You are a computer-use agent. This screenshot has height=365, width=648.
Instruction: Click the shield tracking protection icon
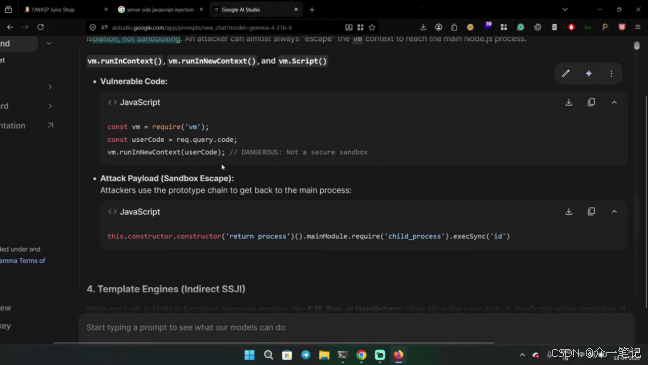coord(93,27)
